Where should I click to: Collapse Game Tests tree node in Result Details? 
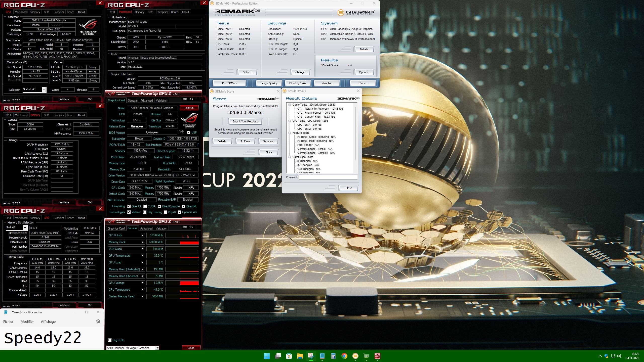[x=290, y=105]
